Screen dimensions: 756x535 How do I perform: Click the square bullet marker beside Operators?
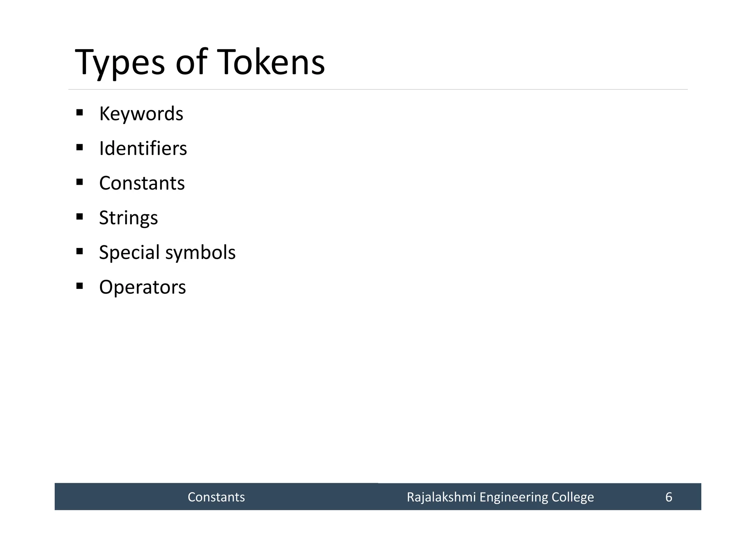tap(79, 286)
